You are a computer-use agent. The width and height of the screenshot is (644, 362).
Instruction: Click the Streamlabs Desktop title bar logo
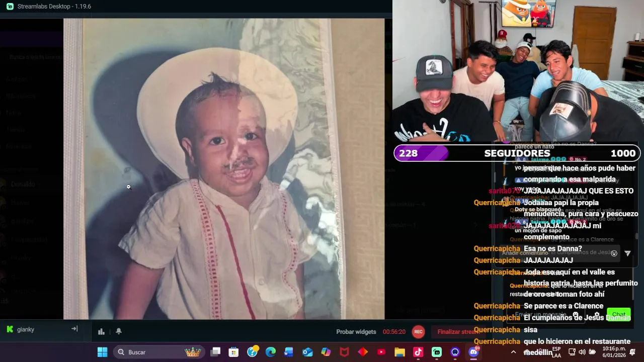[x=10, y=7]
